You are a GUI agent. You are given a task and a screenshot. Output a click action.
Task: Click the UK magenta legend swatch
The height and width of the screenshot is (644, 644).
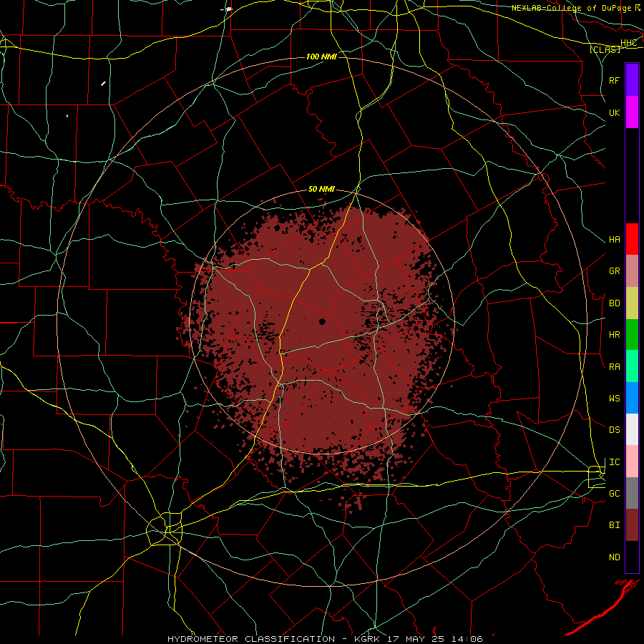[632, 112]
